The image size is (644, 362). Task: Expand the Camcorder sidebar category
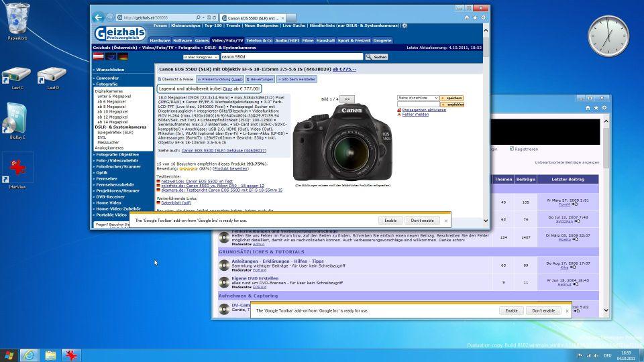point(107,78)
